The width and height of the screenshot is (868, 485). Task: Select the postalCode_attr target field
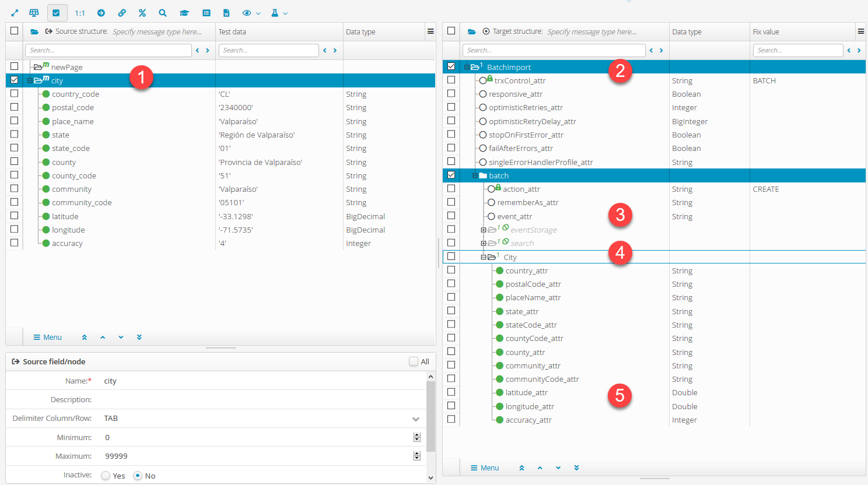tap(533, 284)
